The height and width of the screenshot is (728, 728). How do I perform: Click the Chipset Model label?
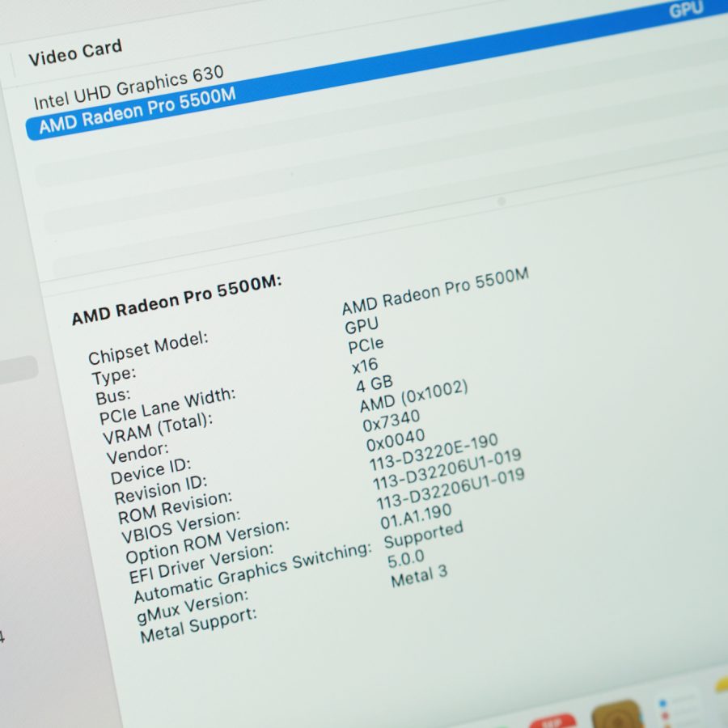click(x=148, y=348)
